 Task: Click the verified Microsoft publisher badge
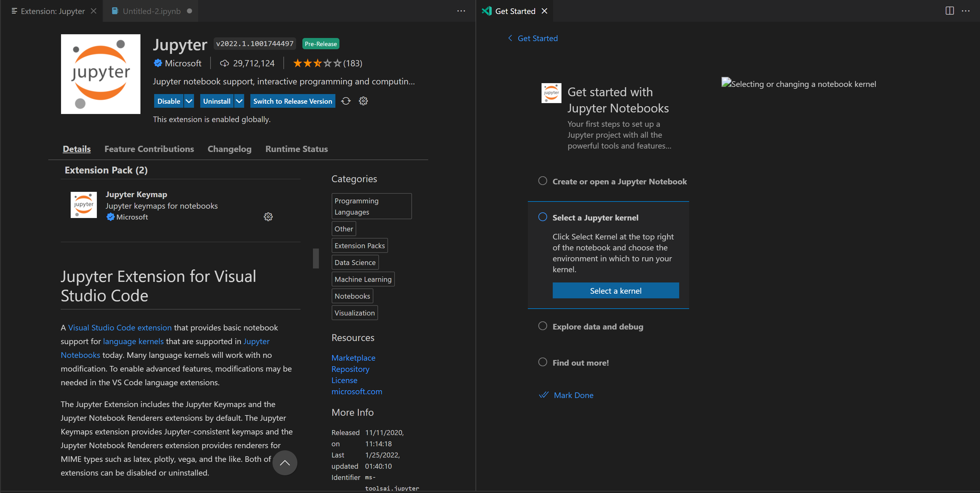click(x=158, y=63)
